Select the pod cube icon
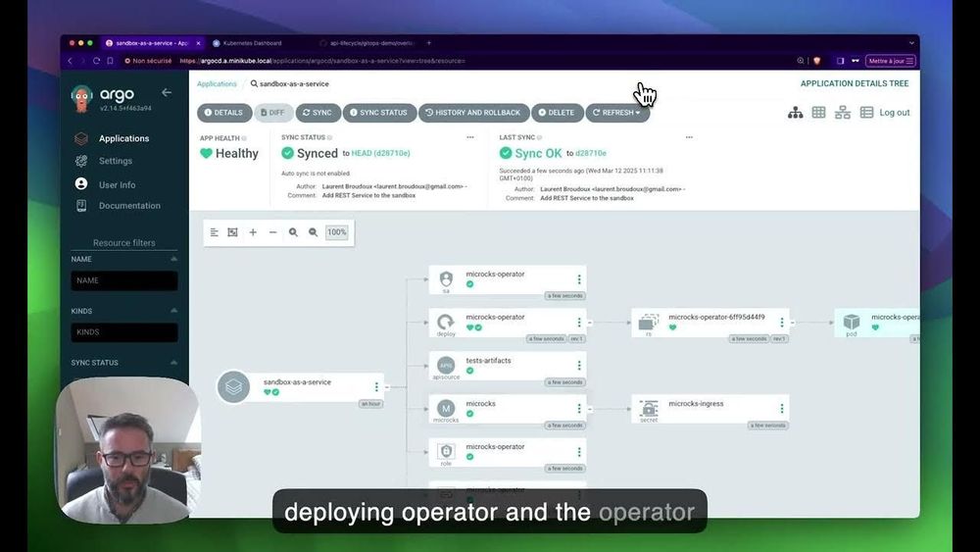980x552 pixels. (852, 322)
